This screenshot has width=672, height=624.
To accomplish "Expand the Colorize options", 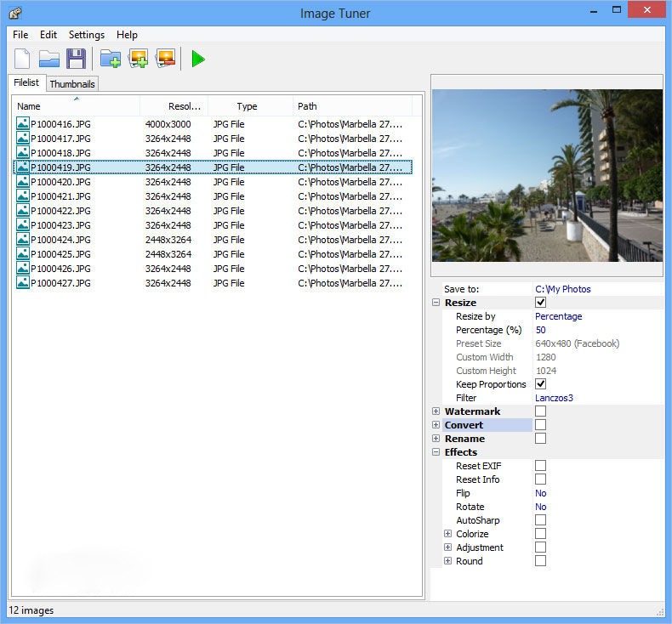I will [x=448, y=534].
